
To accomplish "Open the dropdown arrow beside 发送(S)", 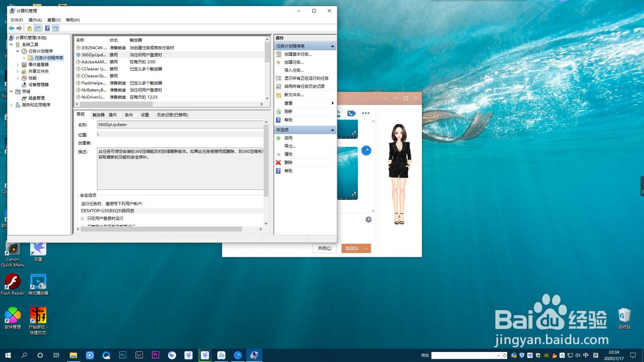I will [x=366, y=249].
